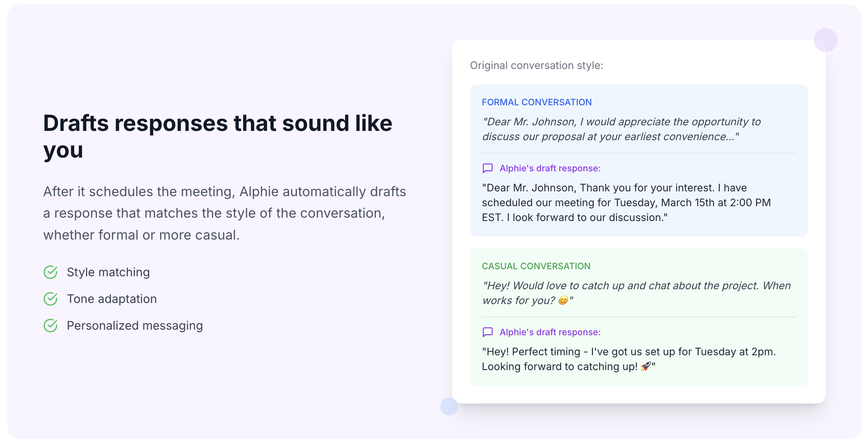Click the Personalized messaging list item text

point(135,326)
